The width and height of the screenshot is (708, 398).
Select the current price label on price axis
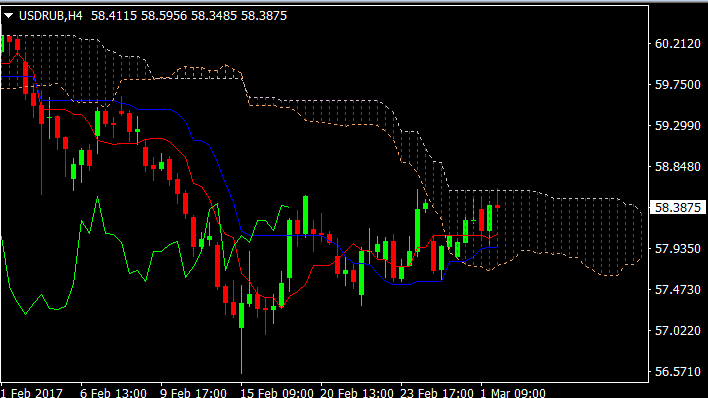coord(678,207)
